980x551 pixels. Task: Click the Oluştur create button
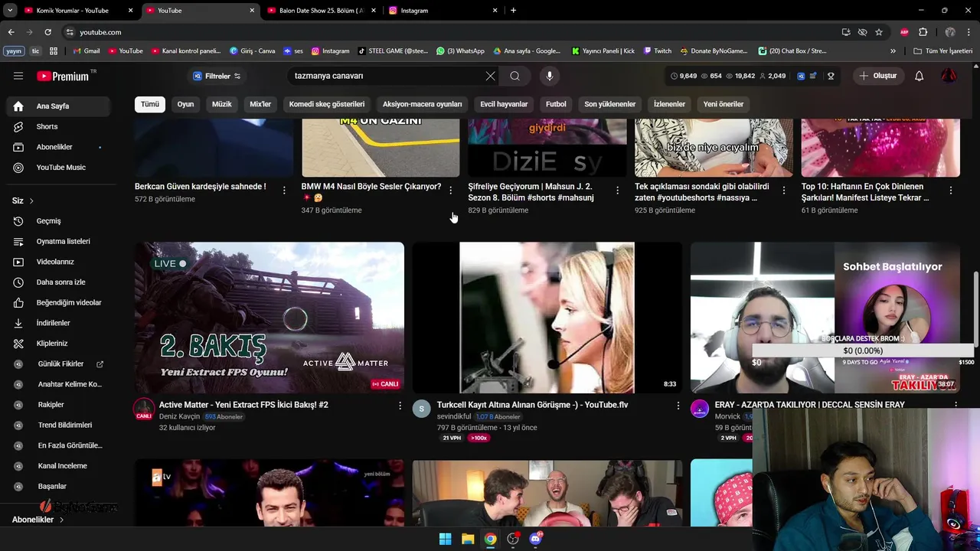877,76
